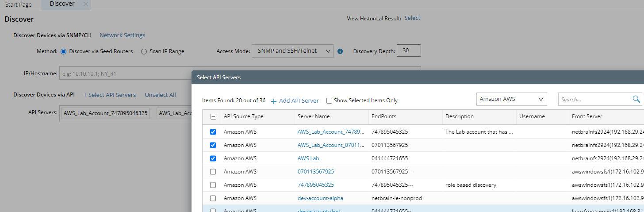This screenshot has width=644, height=212.
Task: Click the netbrain-ie-nonprod endpoint cell
Action: 397,198
